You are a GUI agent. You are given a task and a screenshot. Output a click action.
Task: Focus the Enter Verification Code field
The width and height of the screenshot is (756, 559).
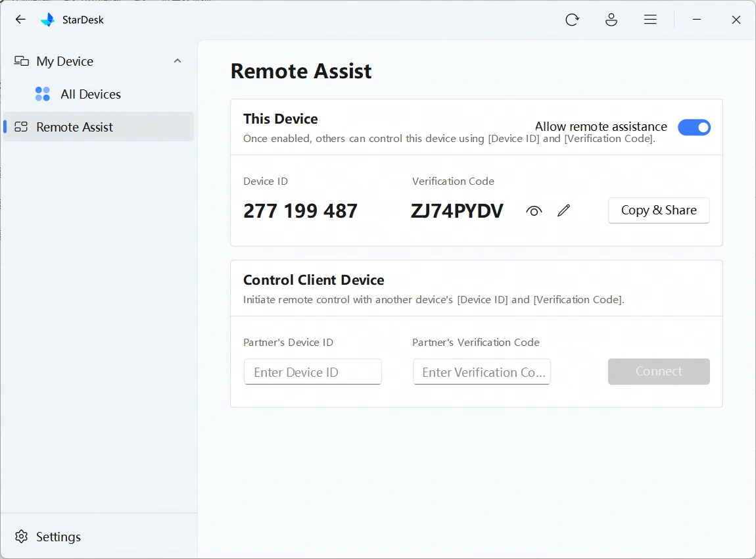tap(482, 372)
